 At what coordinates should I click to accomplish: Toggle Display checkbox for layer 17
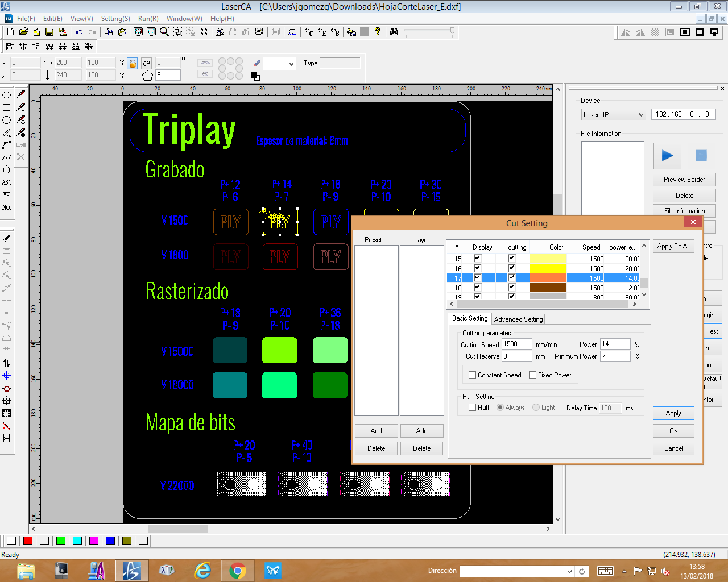point(477,277)
